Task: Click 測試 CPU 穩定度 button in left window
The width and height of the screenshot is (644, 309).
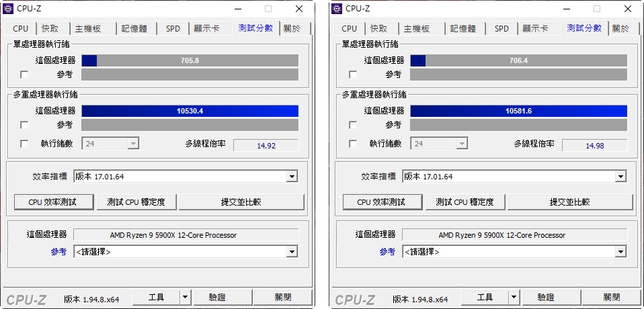Action: click(136, 202)
